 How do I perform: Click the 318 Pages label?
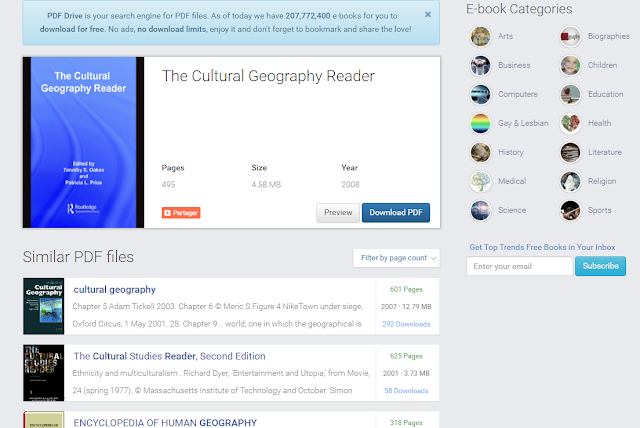(406, 423)
